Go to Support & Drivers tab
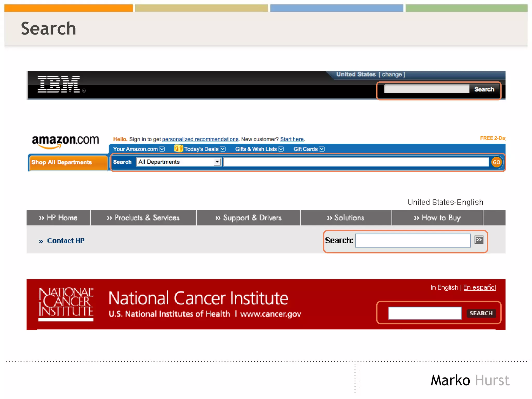The height and width of the screenshot is (399, 532). coord(248,218)
